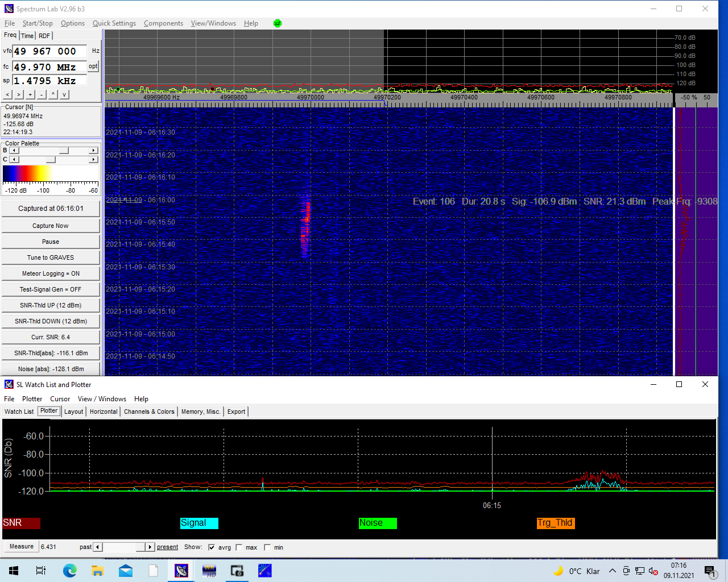Open the Horizontal tab in plotter window
728x582 pixels.
tap(104, 411)
